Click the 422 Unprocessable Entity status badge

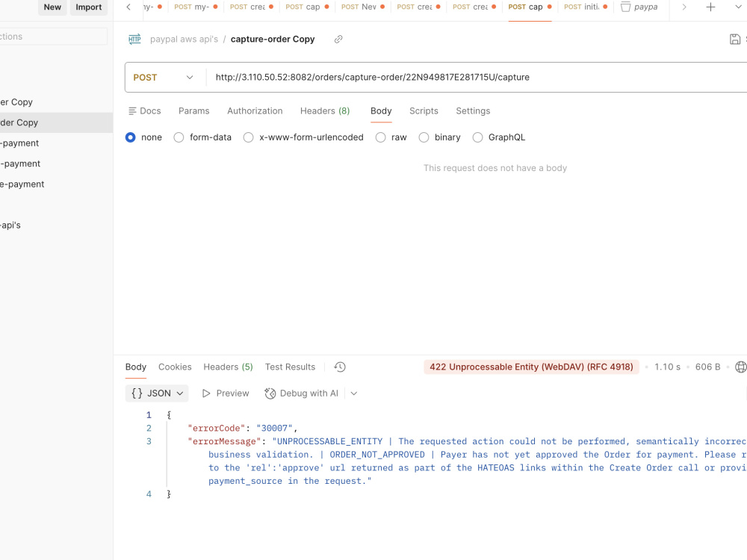click(x=531, y=367)
